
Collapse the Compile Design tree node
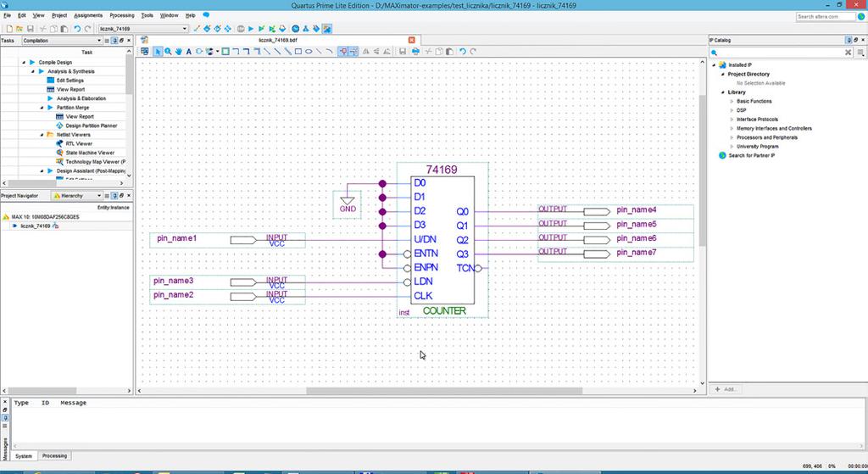(24, 63)
